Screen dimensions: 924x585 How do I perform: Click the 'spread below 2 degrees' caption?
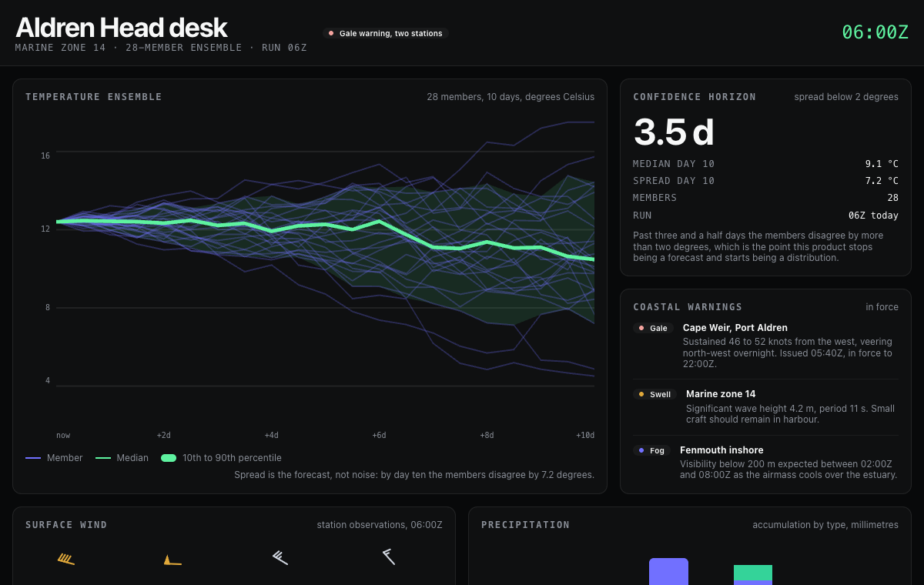coord(846,97)
